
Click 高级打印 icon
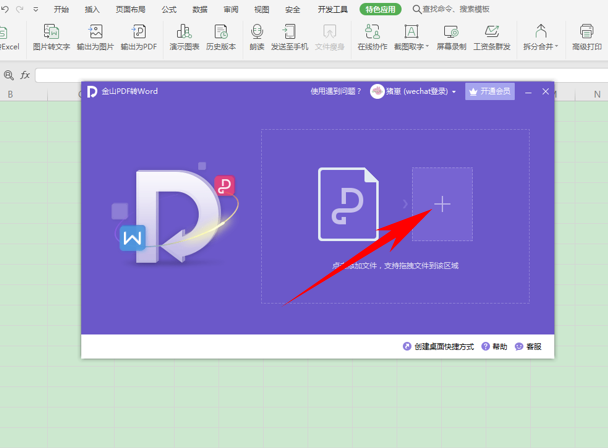coord(587,38)
